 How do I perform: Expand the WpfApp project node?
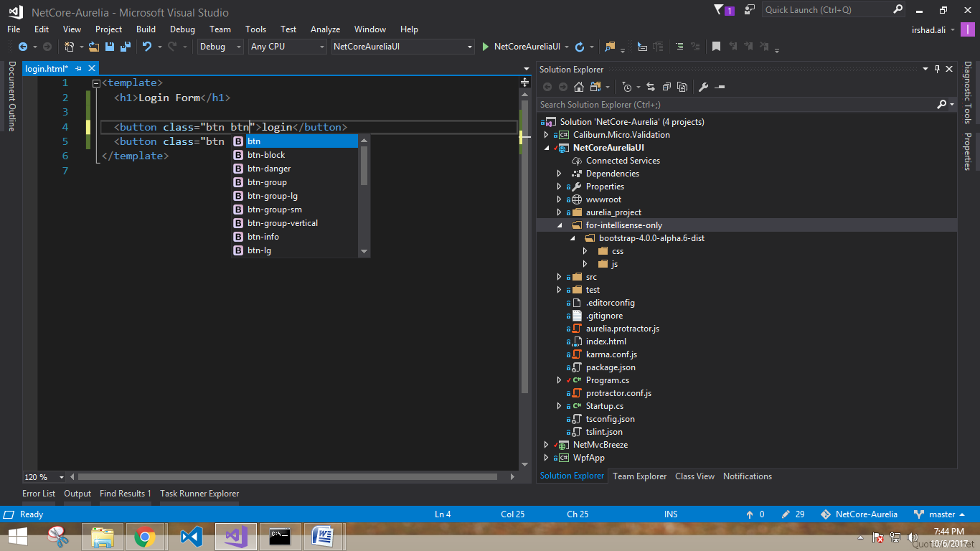546,458
